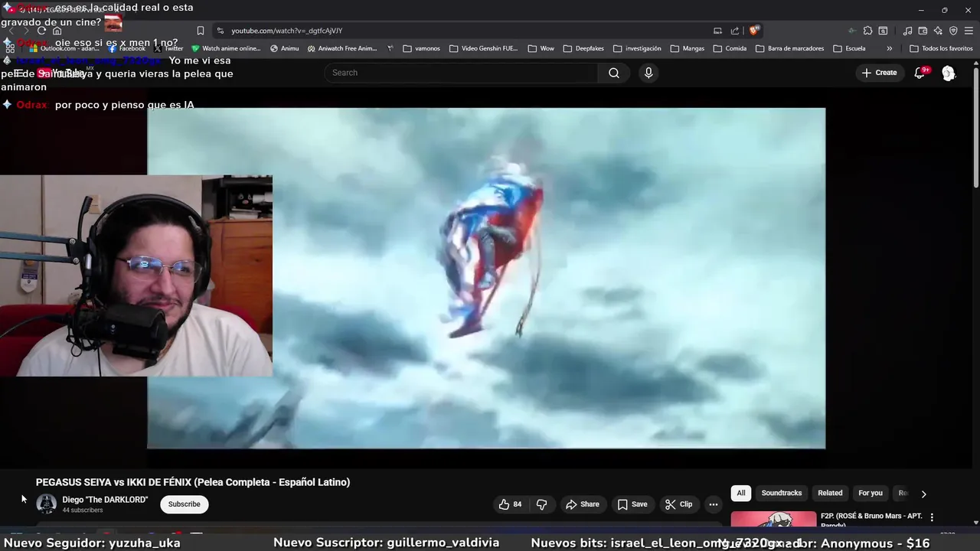Click the share page icon in address bar
The height and width of the screenshot is (551, 980).
tap(735, 31)
